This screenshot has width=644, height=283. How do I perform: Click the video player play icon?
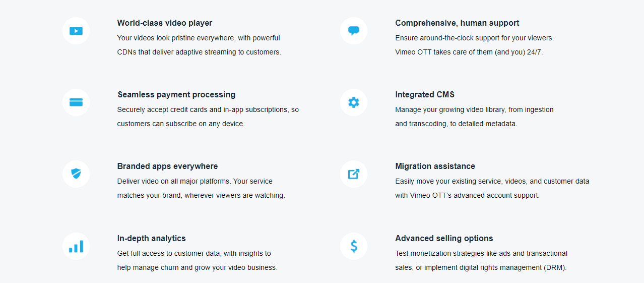76,31
